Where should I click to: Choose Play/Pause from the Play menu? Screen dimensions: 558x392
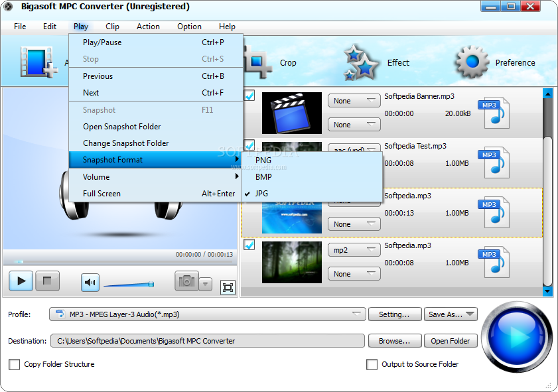pos(156,42)
